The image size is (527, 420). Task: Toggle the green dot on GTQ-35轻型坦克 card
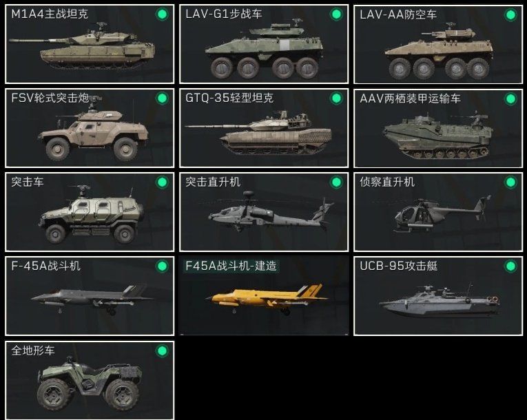pyautogui.click(x=336, y=98)
